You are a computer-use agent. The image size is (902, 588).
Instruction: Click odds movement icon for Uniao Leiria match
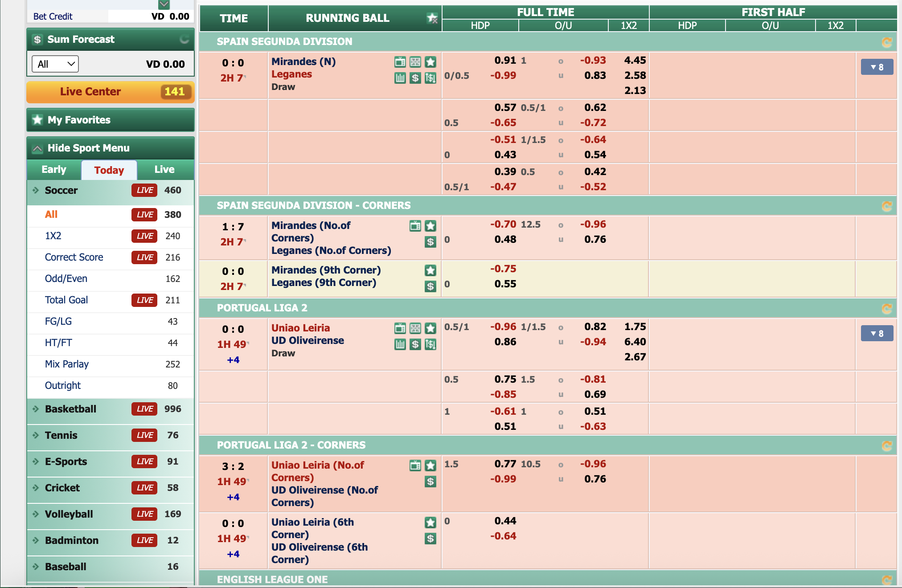pyautogui.click(x=430, y=344)
